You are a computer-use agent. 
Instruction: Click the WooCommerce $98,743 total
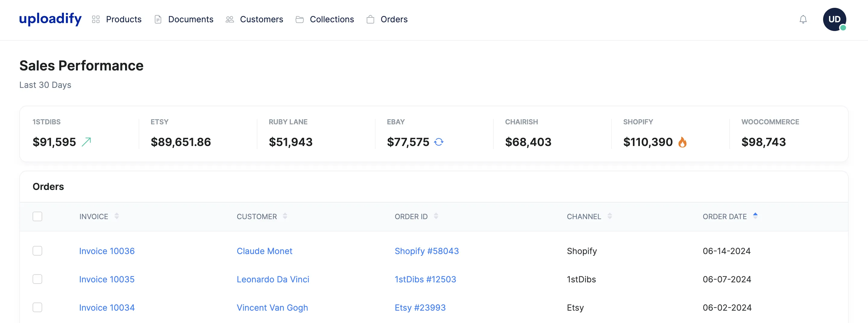pos(763,142)
